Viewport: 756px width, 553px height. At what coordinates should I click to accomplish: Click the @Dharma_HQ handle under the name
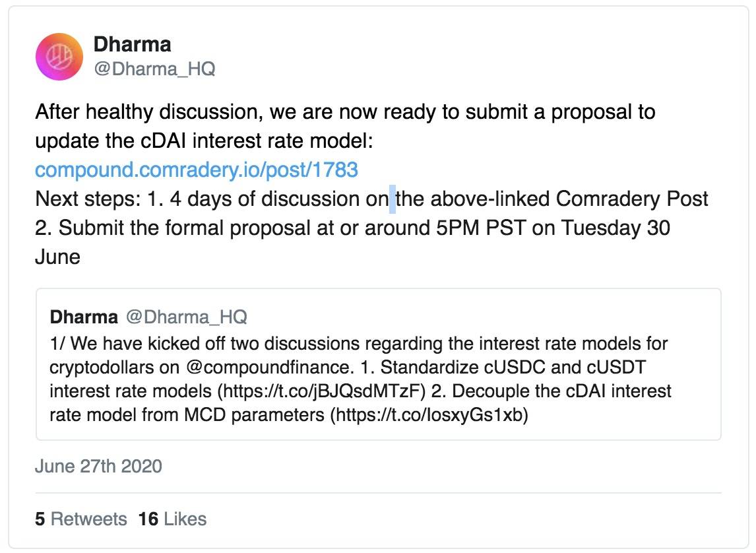(x=154, y=69)
